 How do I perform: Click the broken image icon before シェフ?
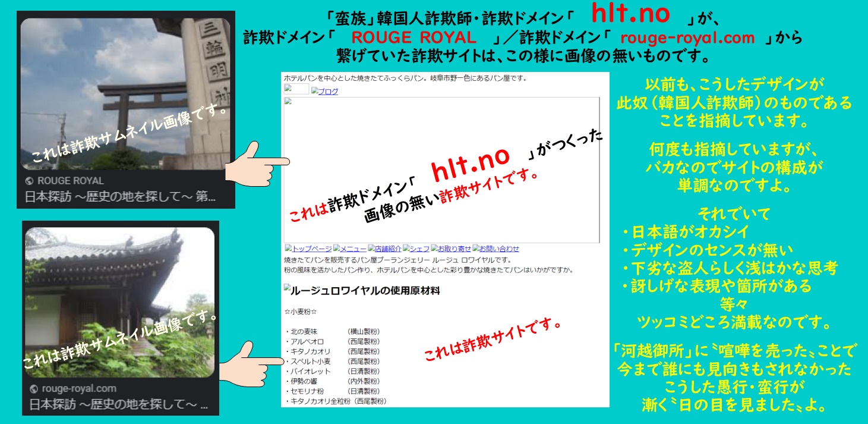(406, 249)
